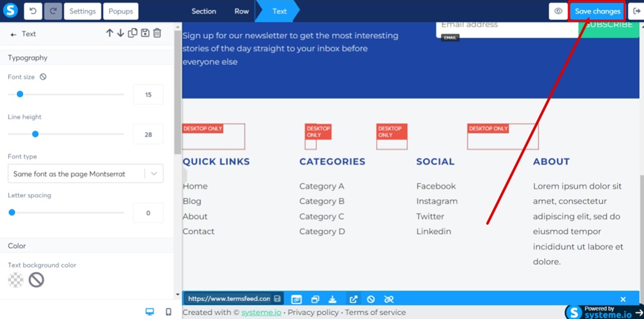Switch to mobile view

click(x=168, y=312)
